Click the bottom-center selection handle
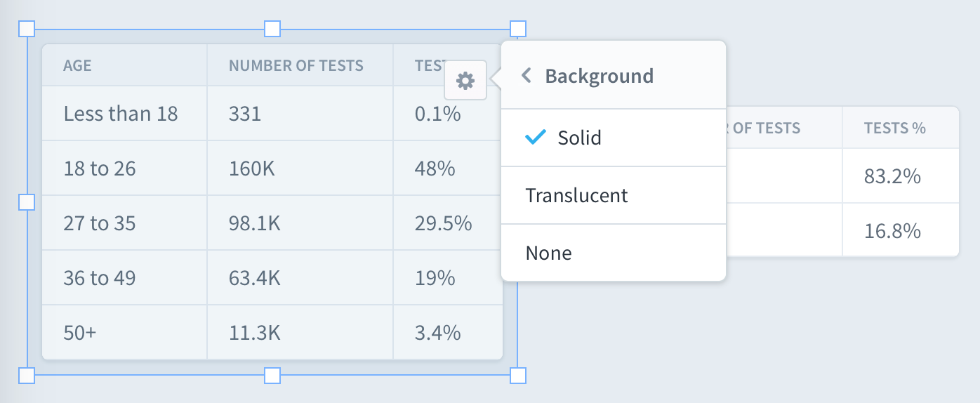The width and height of the screenshot is (980, 403). click(x=272, y=376)
